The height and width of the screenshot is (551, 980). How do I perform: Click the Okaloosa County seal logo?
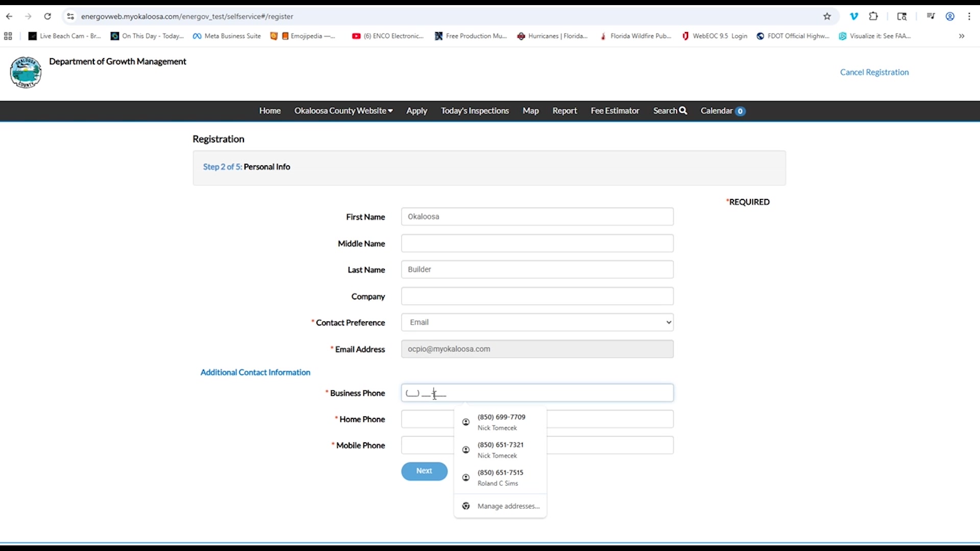point(26,72)
